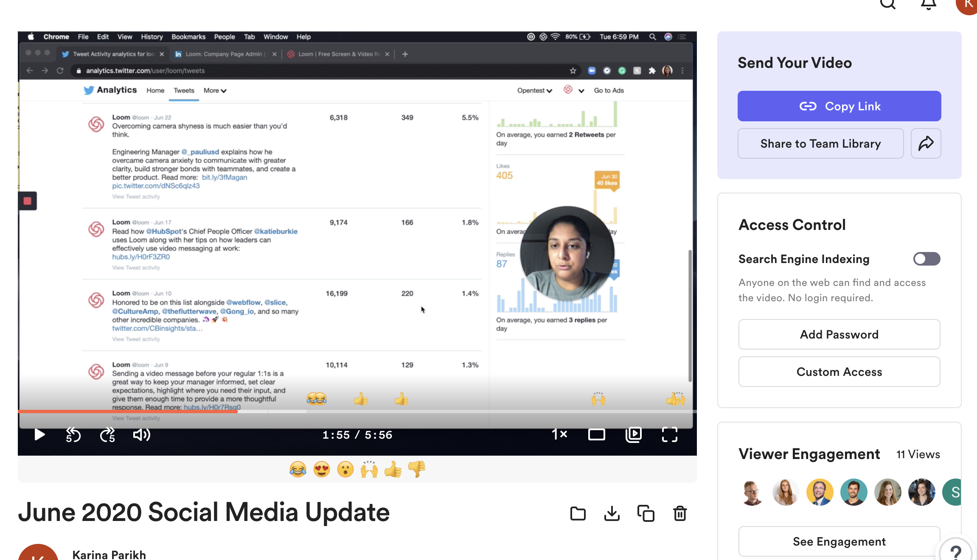
Task: Seek using the video progress bar
Action: click(x=382, y=411)
